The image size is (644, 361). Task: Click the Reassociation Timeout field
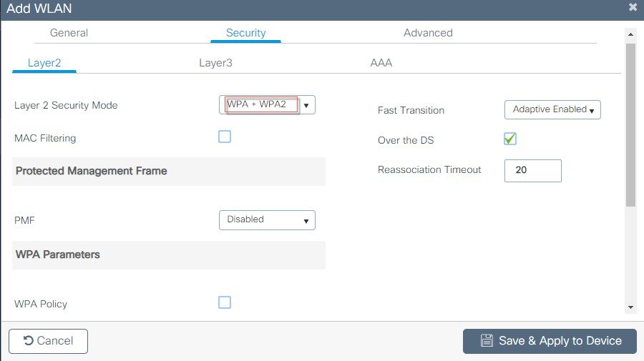532,171
